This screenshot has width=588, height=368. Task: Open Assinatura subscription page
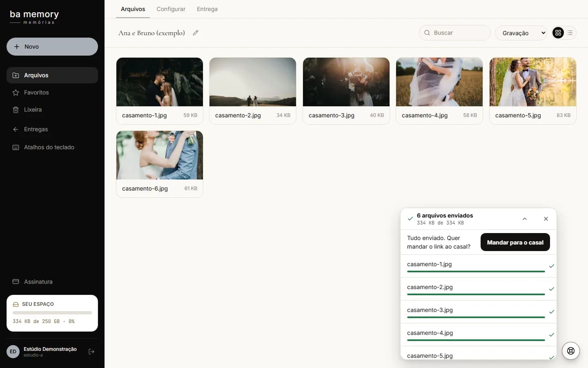click(x=52, y=282)
